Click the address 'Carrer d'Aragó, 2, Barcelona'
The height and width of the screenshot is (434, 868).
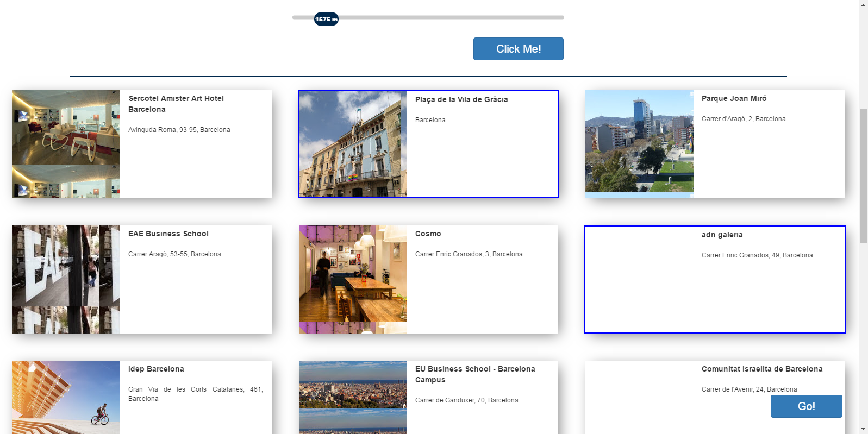point(744,119)
